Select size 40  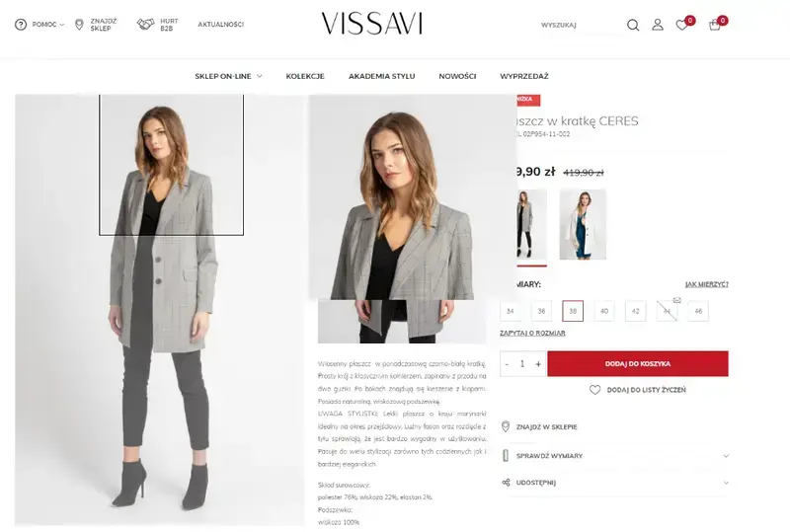(x=604, y=311)
